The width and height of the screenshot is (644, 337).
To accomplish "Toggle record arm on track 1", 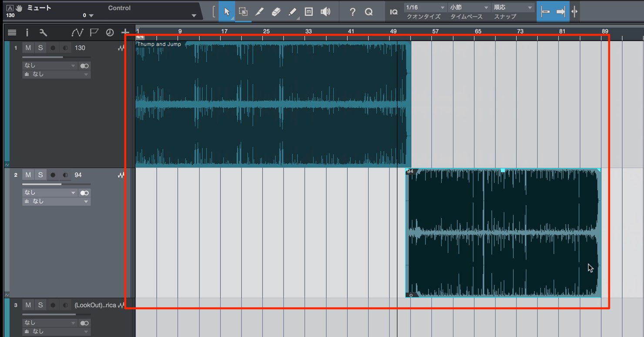I will [53, 48].
